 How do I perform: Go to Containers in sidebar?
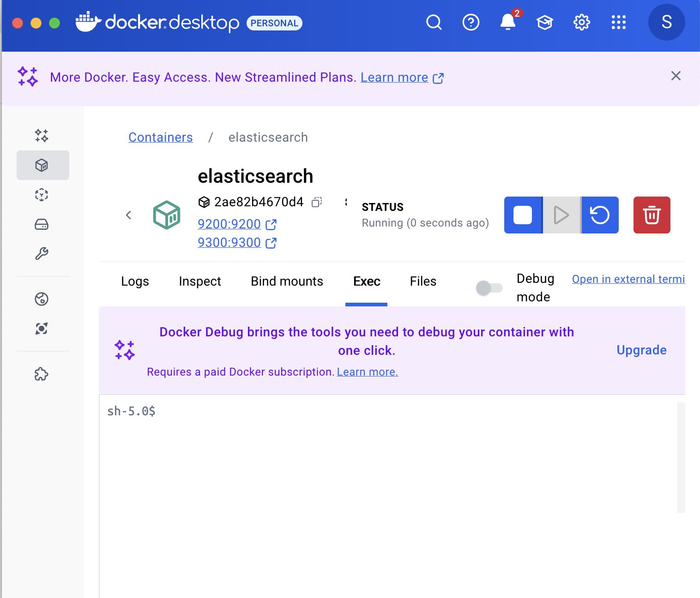pyautogui.click(x=42, y=165)
